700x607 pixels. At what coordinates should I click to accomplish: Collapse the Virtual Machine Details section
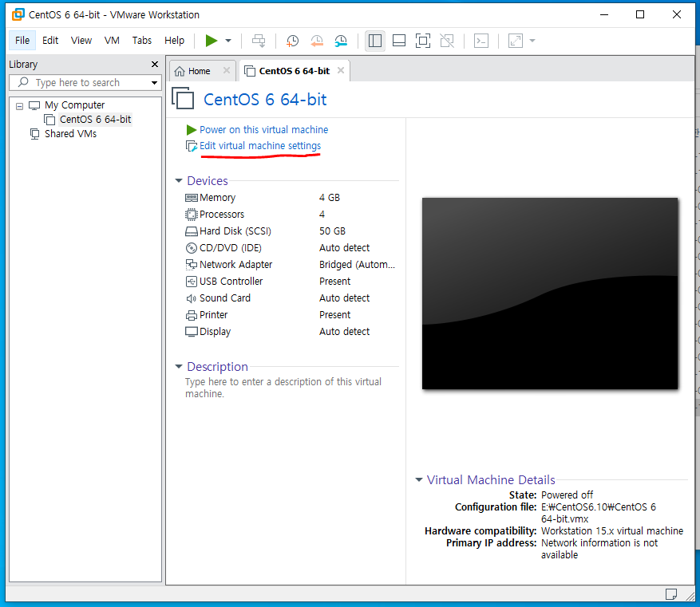[419, 480]
